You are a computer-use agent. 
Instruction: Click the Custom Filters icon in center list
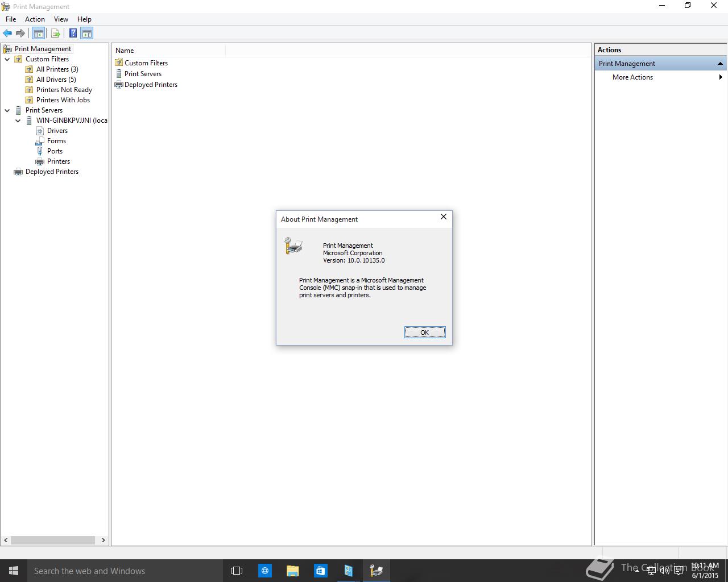(119, 63)
